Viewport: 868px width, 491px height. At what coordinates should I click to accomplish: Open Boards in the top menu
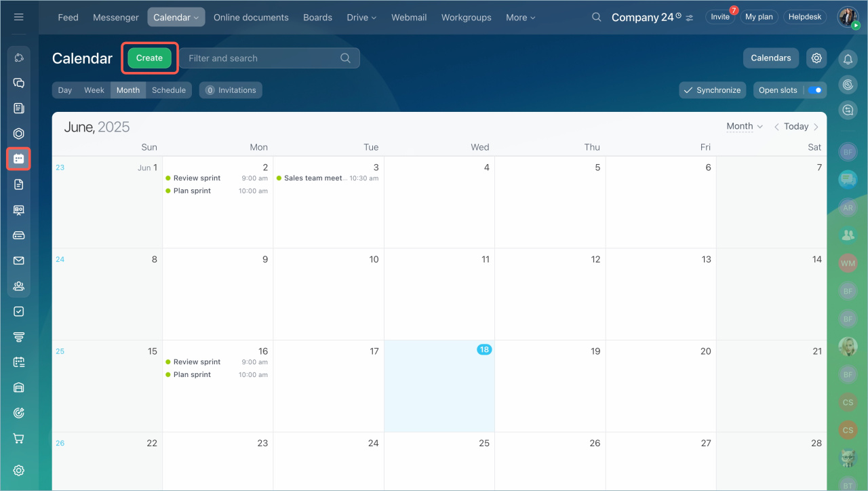coord(318,18)
